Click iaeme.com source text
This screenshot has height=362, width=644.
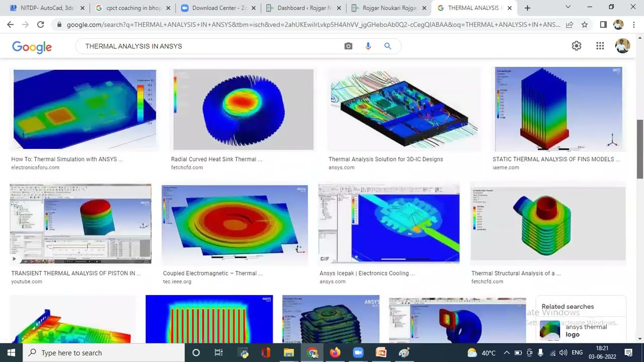pyautogui.click(x=506, y=167)
